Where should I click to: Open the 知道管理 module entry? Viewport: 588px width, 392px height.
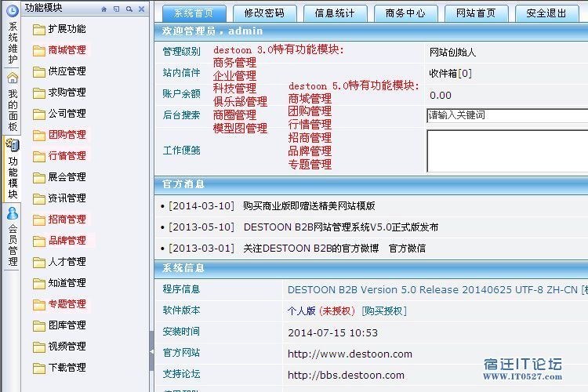(x=67, y=283)
